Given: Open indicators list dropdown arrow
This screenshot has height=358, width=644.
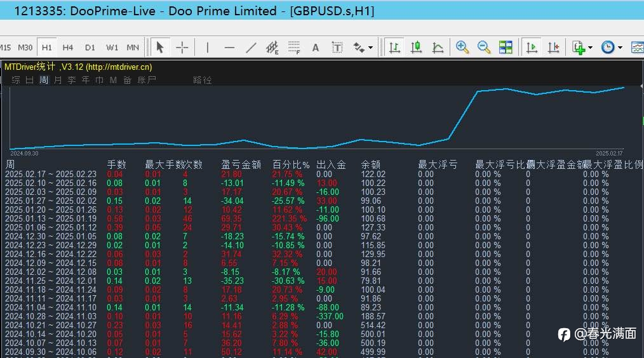Looking at the screenshot, I should [590, 48].
